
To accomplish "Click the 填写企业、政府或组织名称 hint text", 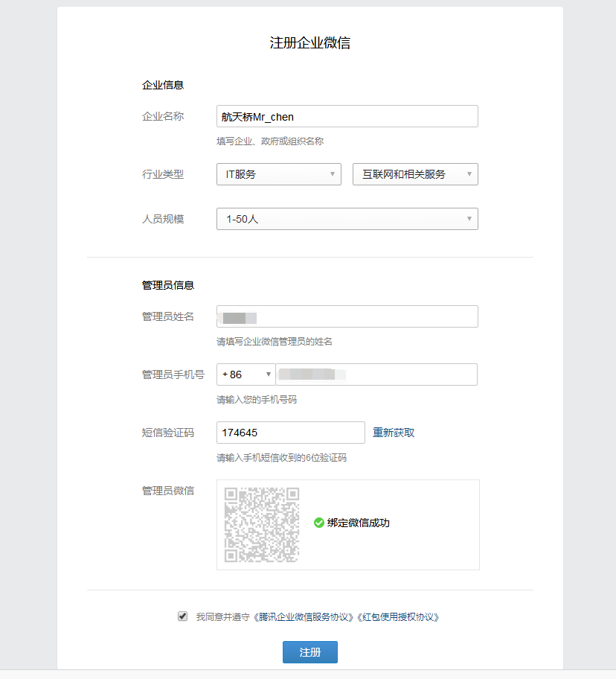I will tap(270, 141).
